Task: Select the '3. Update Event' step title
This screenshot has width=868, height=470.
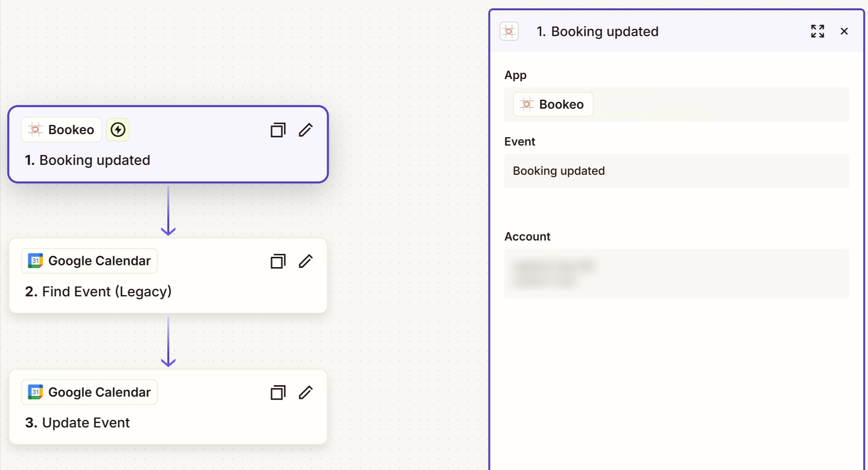Action: click(77, 423)
